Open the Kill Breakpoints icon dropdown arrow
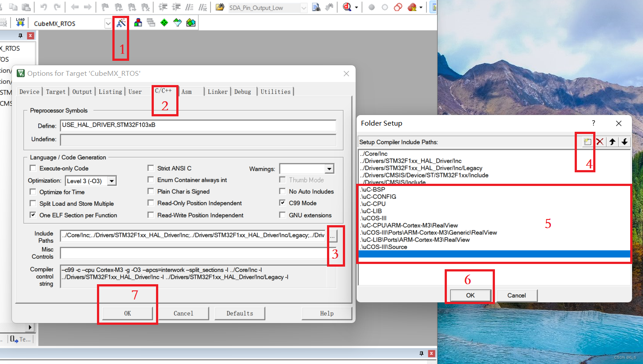The image size is (643, 364). click(x=421, y=7)
